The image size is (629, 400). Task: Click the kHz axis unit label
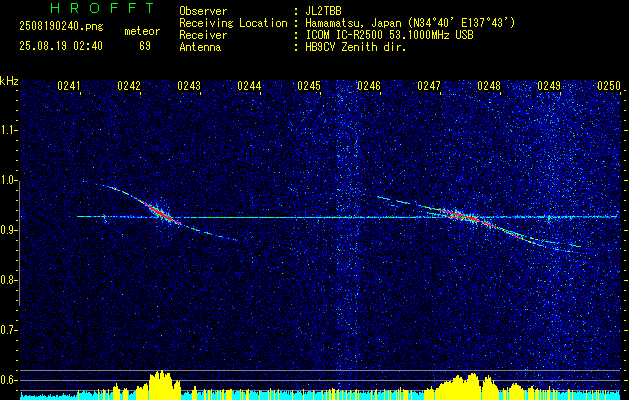coord(9,81)
